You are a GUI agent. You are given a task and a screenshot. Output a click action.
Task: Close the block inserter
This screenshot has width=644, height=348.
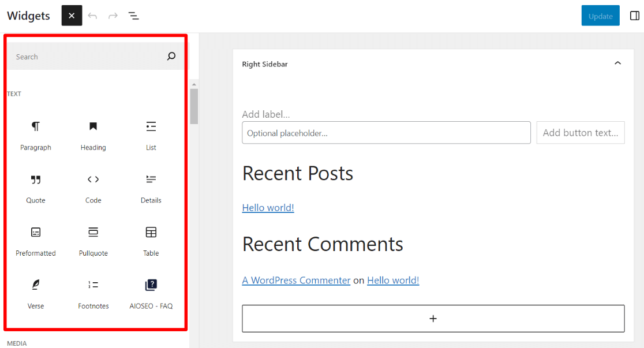(x=72, y=16)
